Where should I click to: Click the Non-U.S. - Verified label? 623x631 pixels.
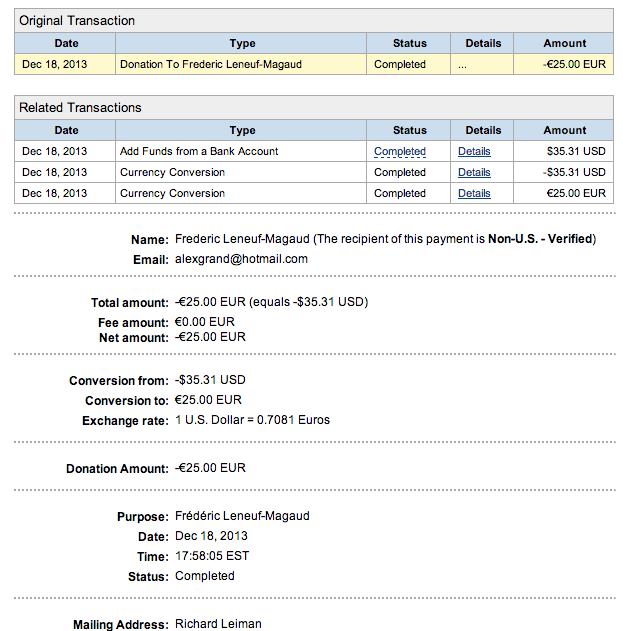click(540, 239)
